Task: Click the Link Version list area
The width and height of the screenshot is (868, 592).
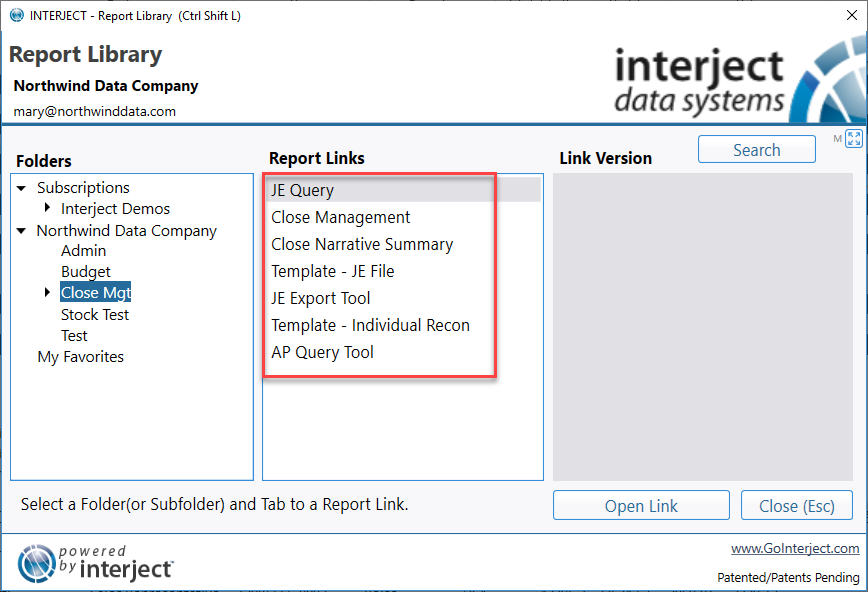Action: pyautogui.click(x=702, y=327)
